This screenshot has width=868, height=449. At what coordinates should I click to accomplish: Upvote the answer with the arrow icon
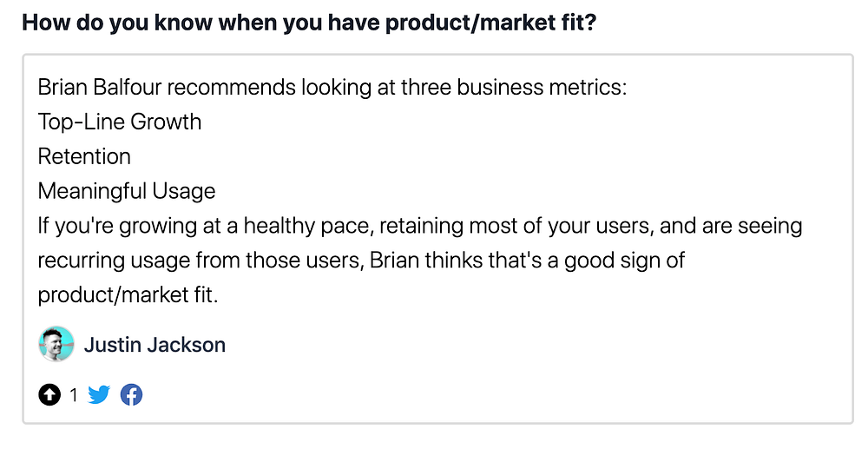tap(50, 395)
